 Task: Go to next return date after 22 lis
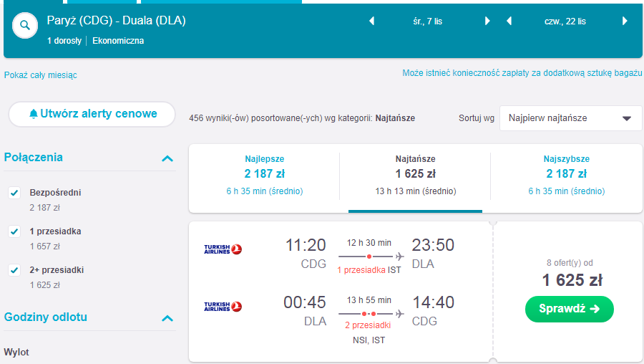(x=625, y=21)
